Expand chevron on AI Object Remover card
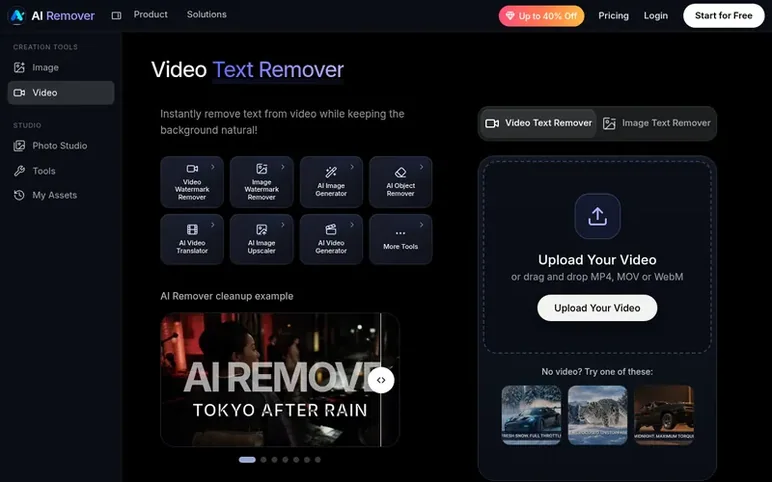This screenshot has height=482, width=772. (421, 167)
